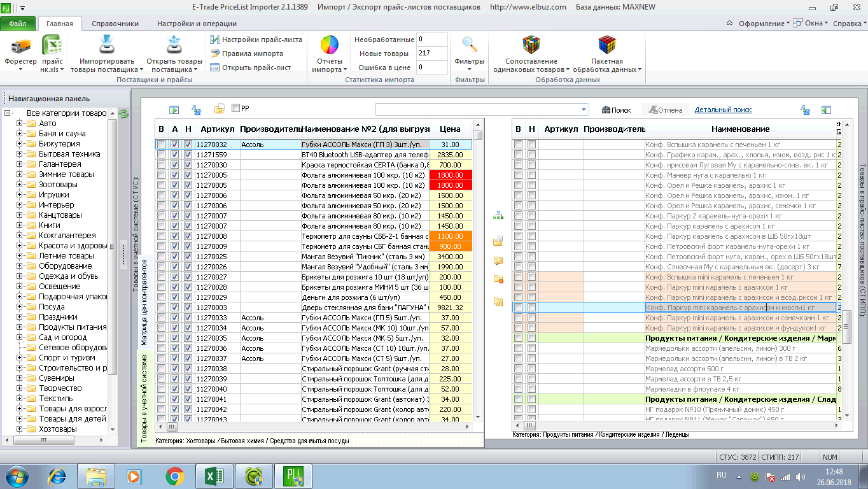This screenshot has width=868, height=489.
Task: Open the Детальный поиск link
Action: click(723, 110)
